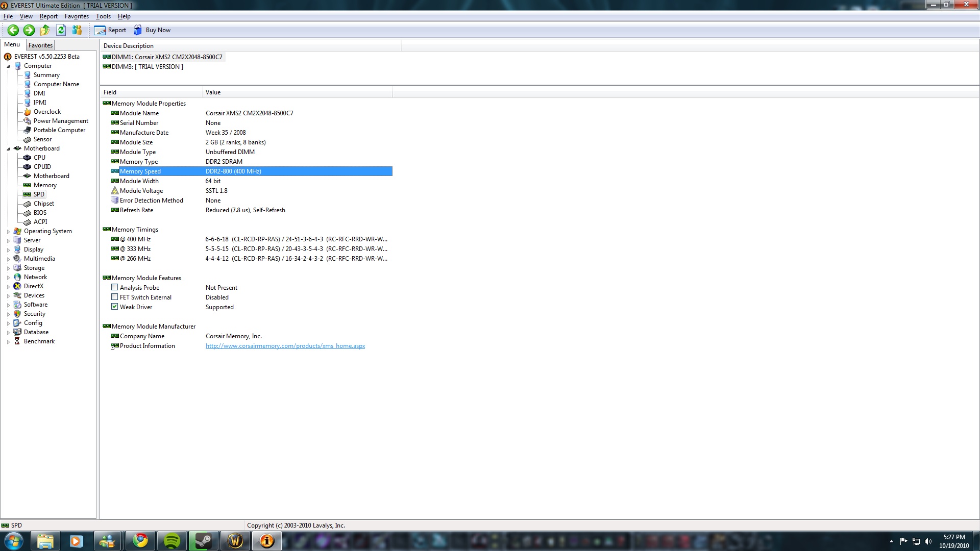The height and width of the screenshot is (551, 980).
Task: Open the Overclock flame icon
Action: (28, 112)
